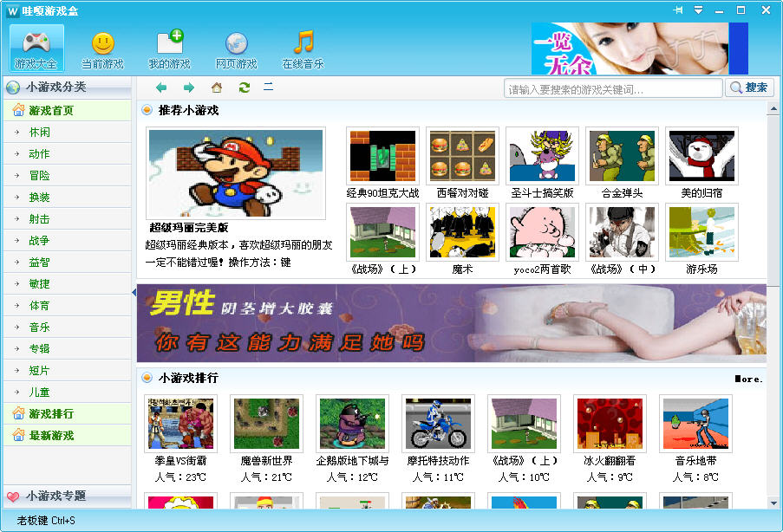This screenshot has width=783, height=532.
Task: Click the pin icon in title bar
Action: [678, 10]
